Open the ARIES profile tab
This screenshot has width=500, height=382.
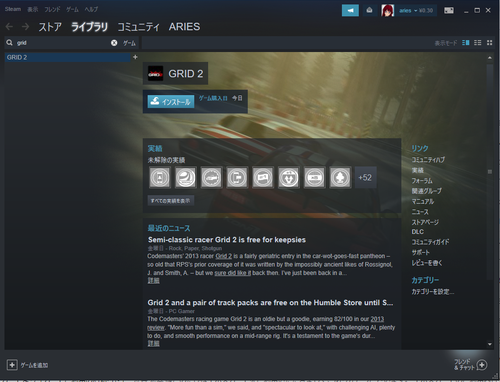184,27
